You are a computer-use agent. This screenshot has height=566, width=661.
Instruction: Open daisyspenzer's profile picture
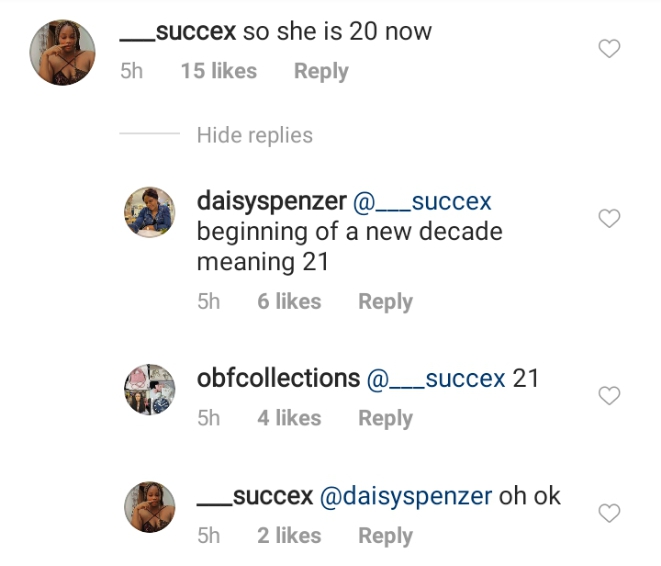[x=149, y=213]
